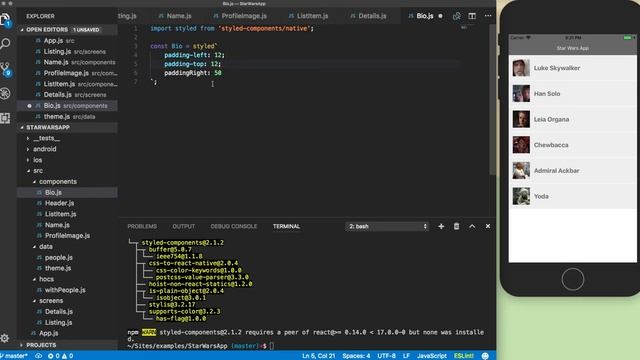640x360 pixels.
Task: Click the unsaved dot on the Bio.js tab
Action: [x=440, y=16]
